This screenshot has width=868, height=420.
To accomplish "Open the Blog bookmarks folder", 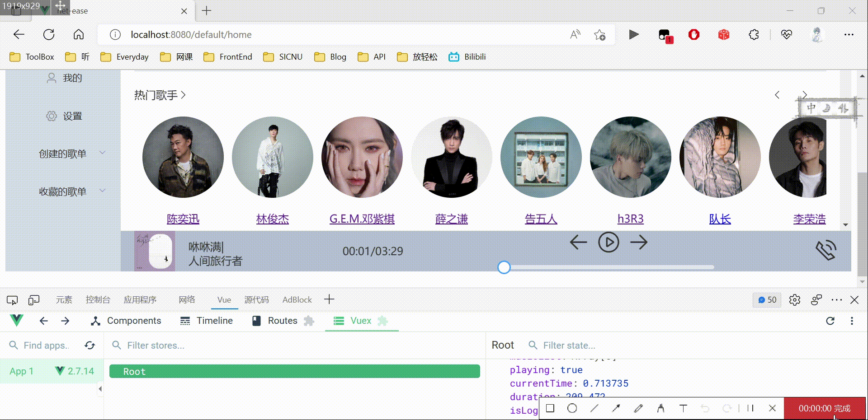I will point(330,57).
